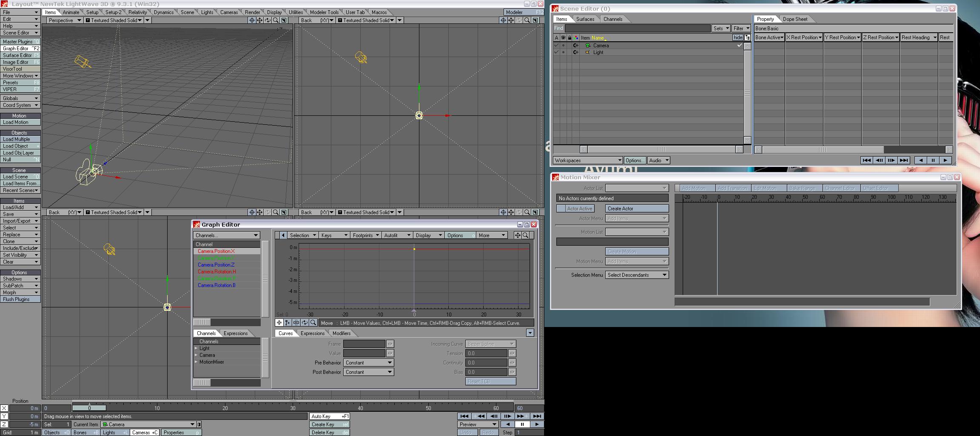Click Find input field in Scene Editor
Viewport: 980px width, 436px height.
638,28
